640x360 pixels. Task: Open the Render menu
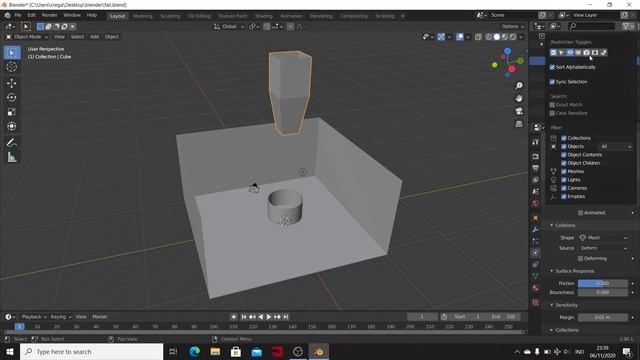pyautogui.click(x=49, y=15)
